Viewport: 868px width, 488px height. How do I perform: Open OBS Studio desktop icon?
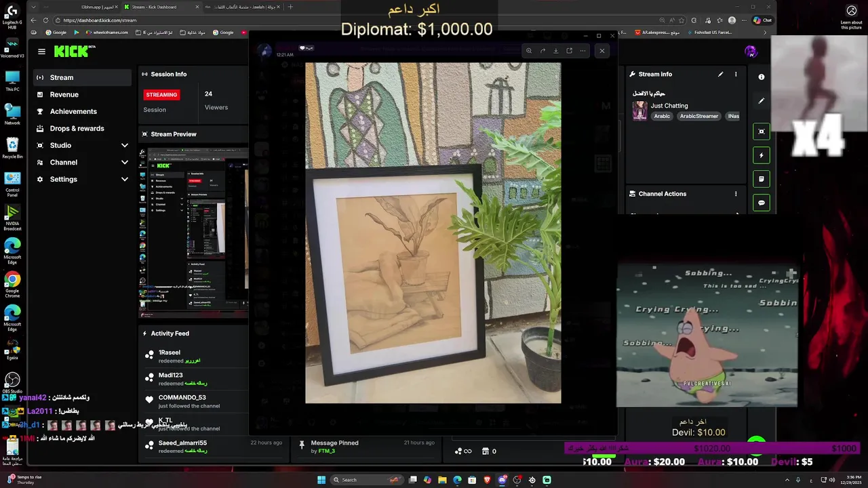coord(12,383)
